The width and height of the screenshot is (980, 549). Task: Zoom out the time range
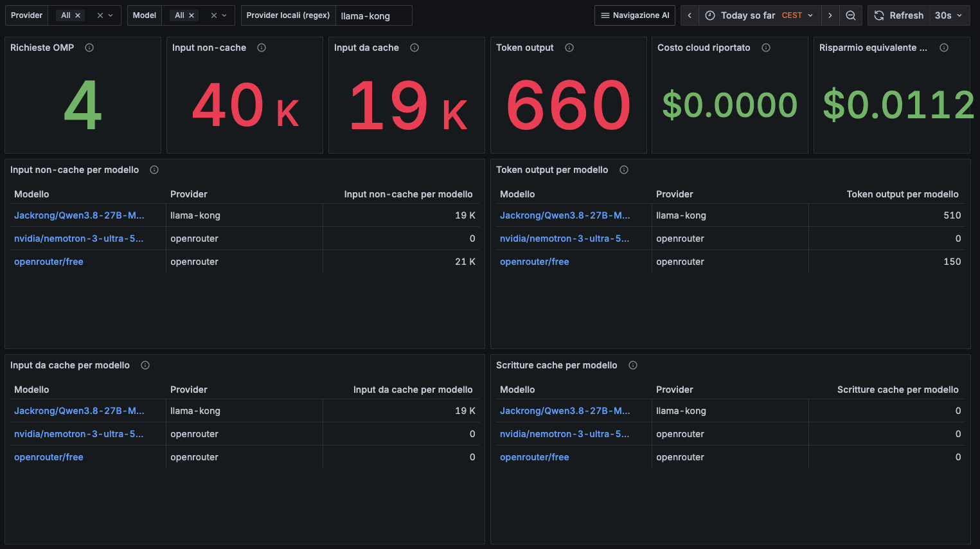pos(851,15)
